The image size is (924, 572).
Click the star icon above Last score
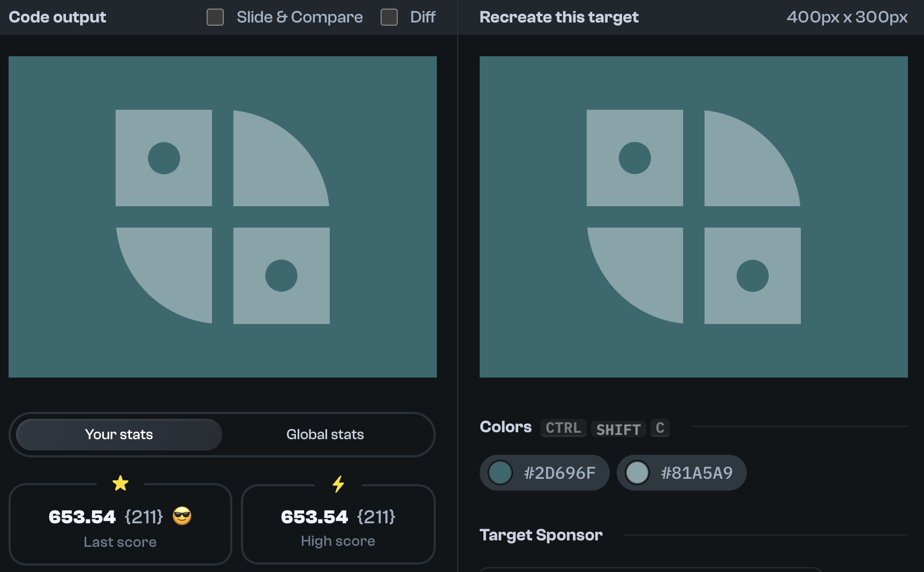(120, 483)
